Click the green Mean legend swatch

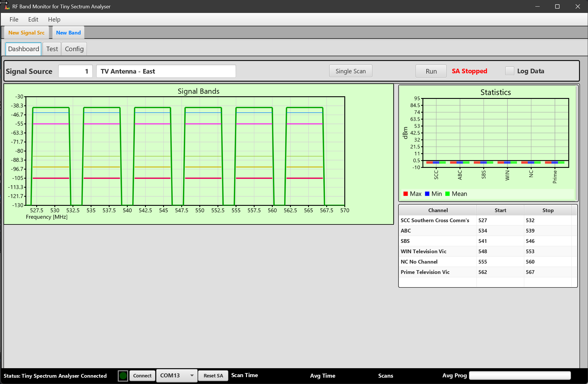coord(447,194)
